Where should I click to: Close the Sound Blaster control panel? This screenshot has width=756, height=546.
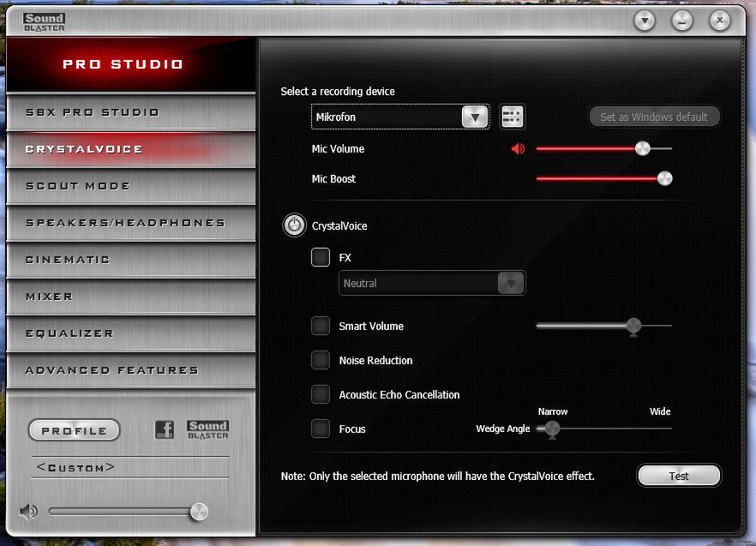[720, 21]
